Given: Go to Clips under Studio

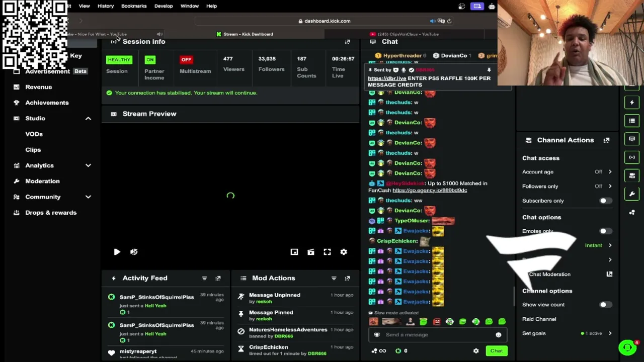Looking at the screenshot, I should (x=33, y=150).
